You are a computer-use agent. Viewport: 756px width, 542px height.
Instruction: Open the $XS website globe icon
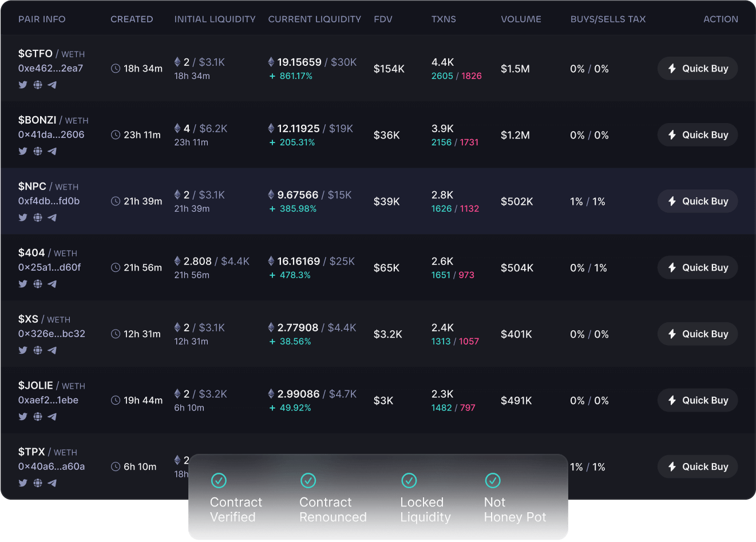click(x=38, y=350)
